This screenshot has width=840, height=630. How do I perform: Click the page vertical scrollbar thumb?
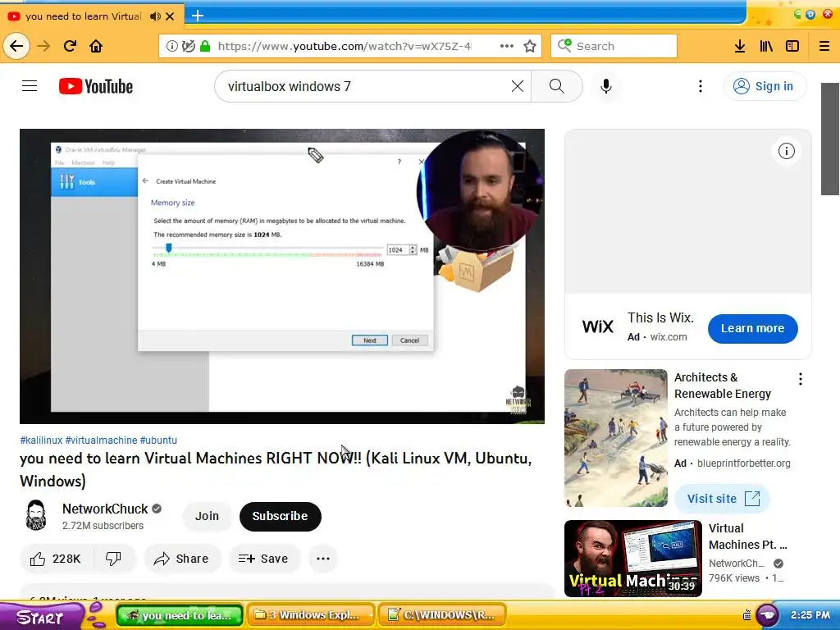pyautogui.click(x=830, y=139)
